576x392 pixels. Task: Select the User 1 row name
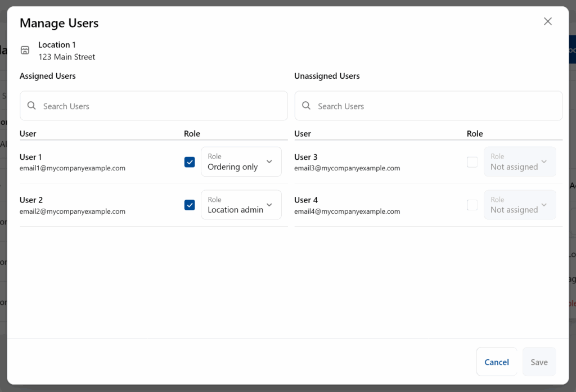31,157
